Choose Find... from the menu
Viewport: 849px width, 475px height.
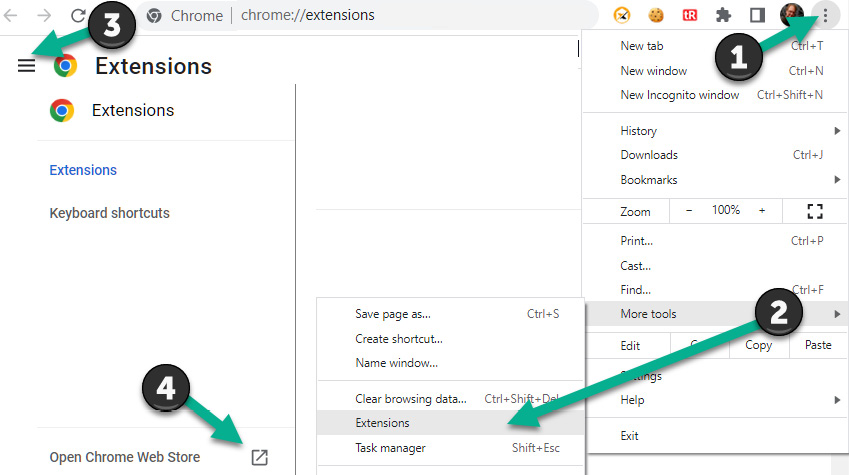pyautogui.click(x=715, y=290)
